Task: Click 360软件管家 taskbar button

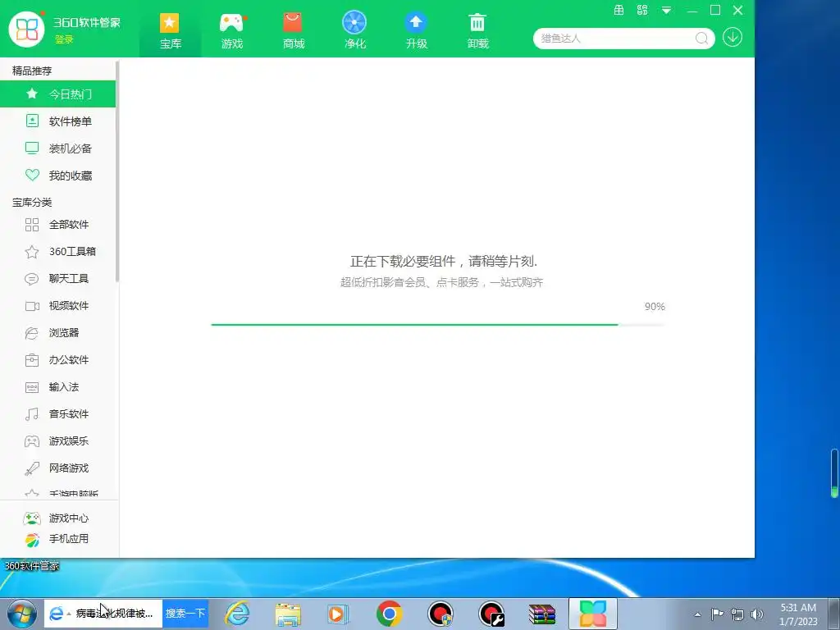Action: (x=592, y=614)
